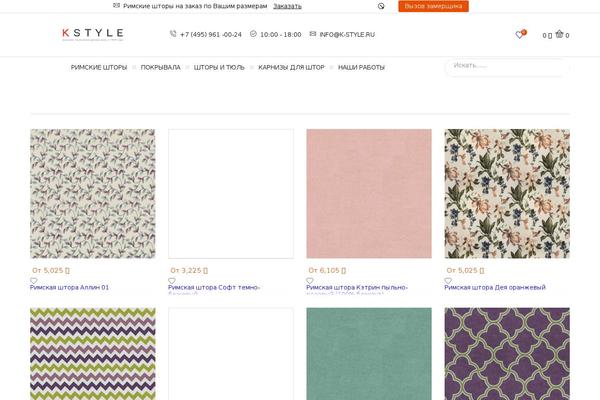
Task: Open Римская штора Дея оранжевый title link
Action: (x=495, y=287)
